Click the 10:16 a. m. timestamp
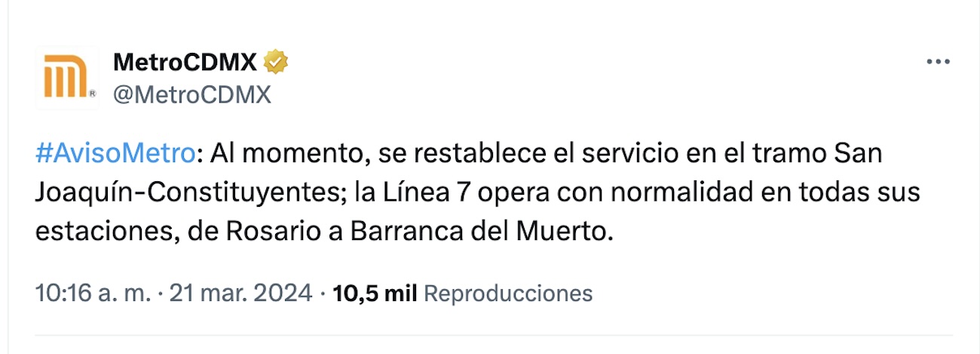The height and width of the screenshot is (354, 980). pyautogui.click(x=93, y=293)
